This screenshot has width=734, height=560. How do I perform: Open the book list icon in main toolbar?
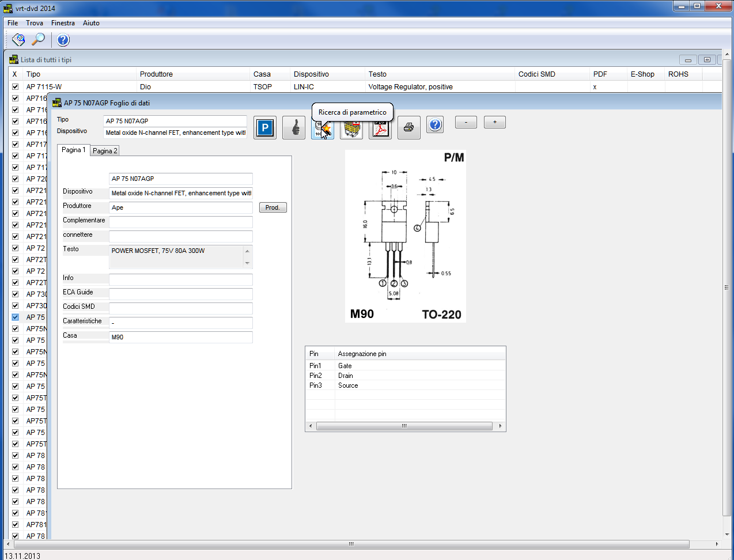click(18, 40)
